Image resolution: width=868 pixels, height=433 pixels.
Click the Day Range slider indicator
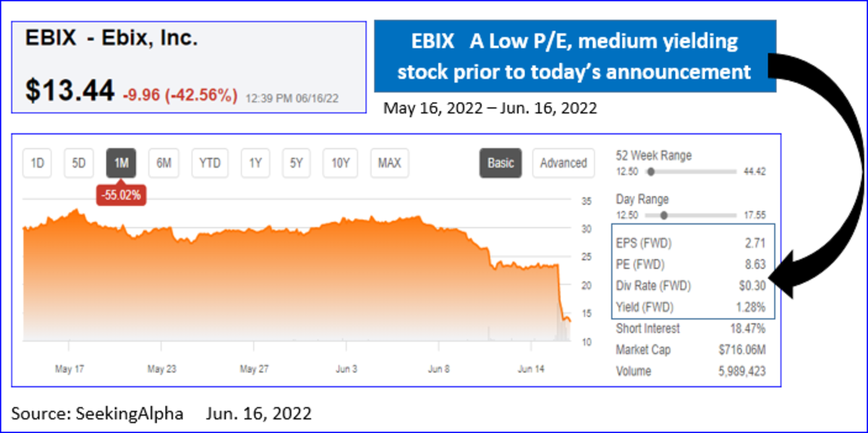[x=664, y=214]
